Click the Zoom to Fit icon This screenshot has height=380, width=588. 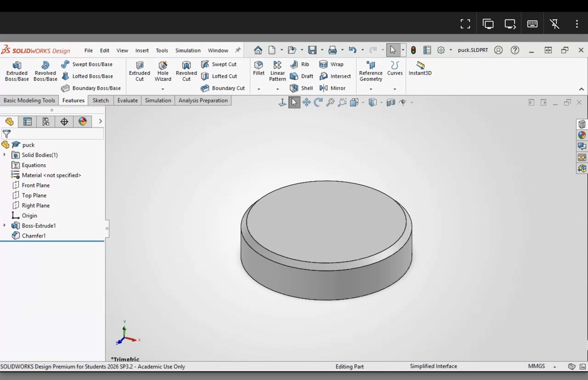click(x=330, y=102)
